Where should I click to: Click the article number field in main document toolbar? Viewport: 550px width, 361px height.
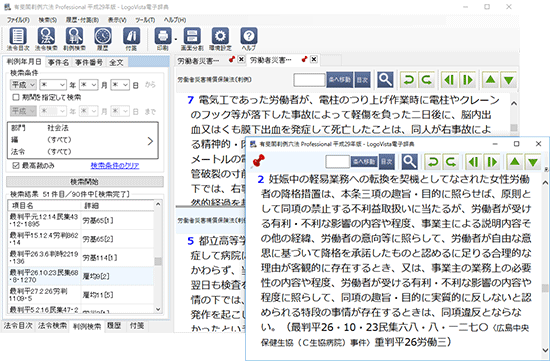pos(309,80)
